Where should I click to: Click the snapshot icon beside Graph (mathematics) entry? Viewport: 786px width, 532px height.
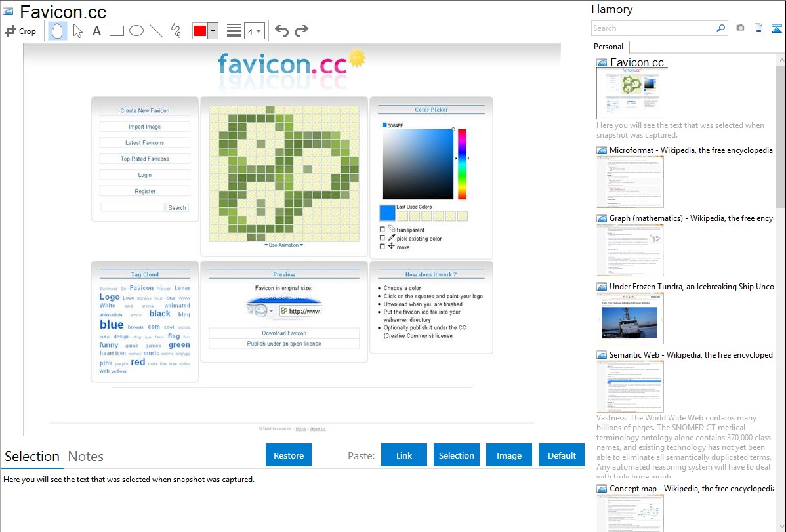click(602, 218)
